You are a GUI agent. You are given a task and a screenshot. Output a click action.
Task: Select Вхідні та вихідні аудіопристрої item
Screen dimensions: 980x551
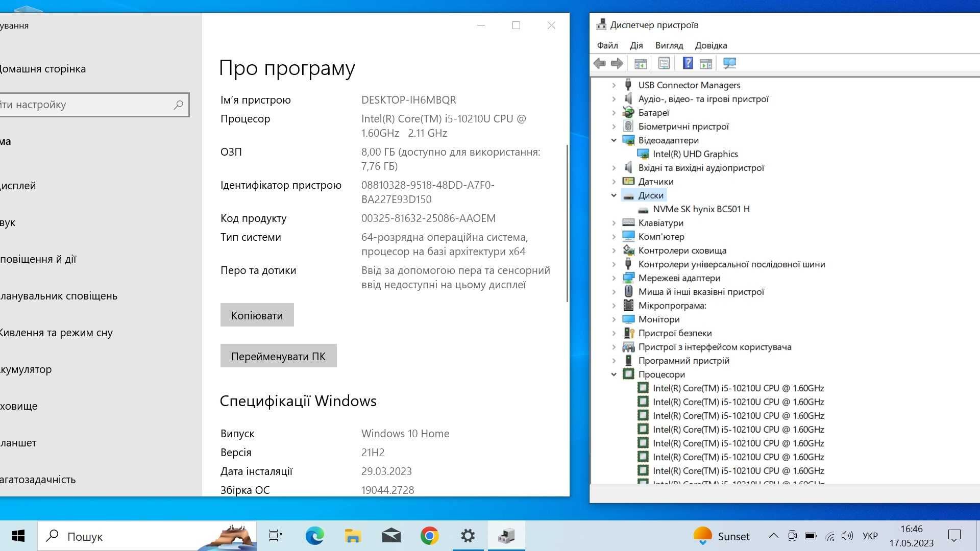701,168
